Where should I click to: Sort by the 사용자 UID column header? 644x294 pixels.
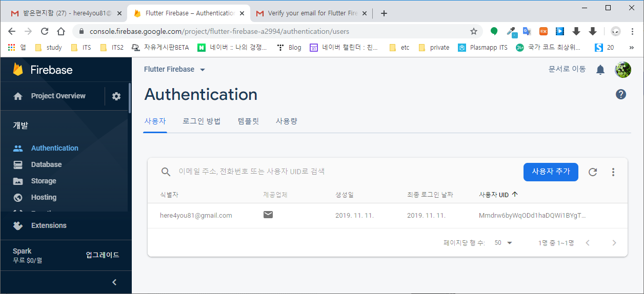[498, 195]
